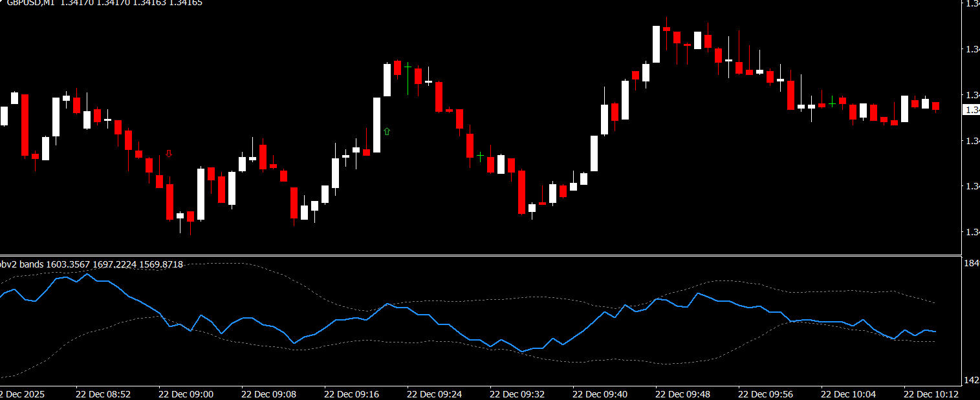Click the green cross on the tall green candle

coord(408,66)
